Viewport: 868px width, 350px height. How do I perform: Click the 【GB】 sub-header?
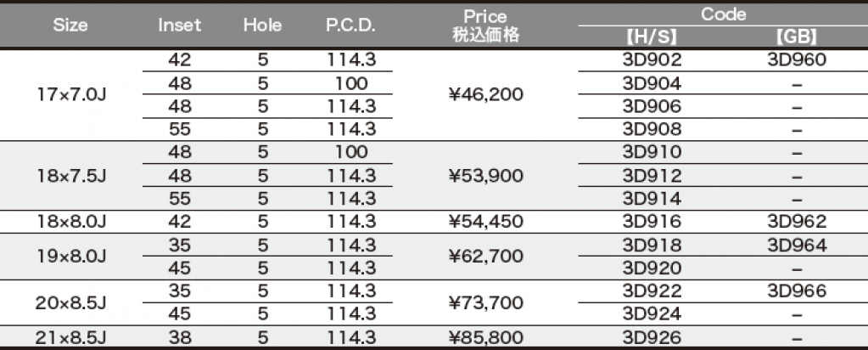pos(797,37)
